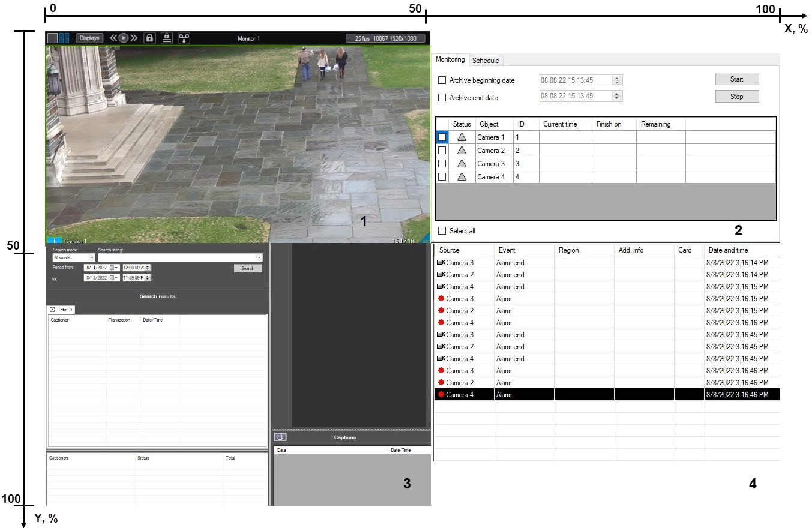
Task: Click the padlock icon in monitor toolbar
Action: (x=149, y=38)
